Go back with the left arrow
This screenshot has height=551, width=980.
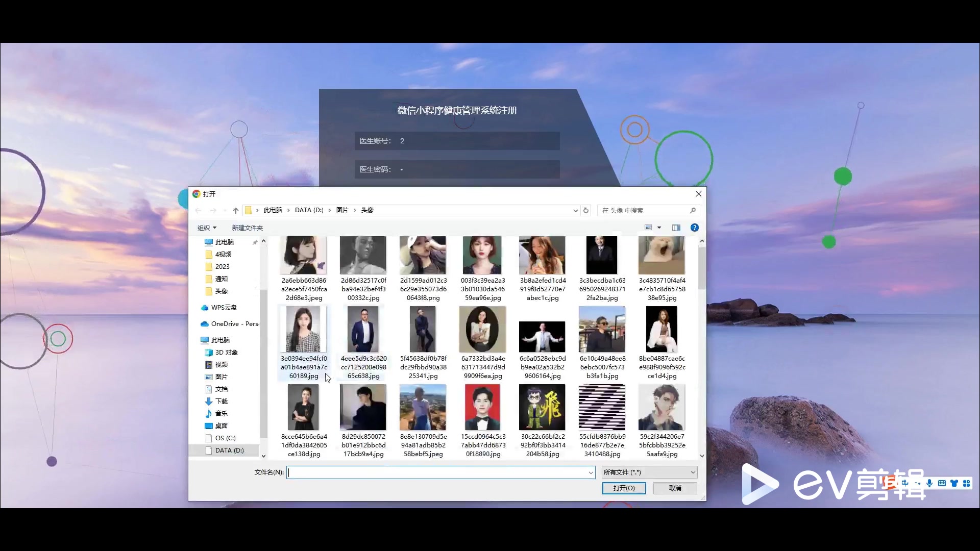[199, 210]
